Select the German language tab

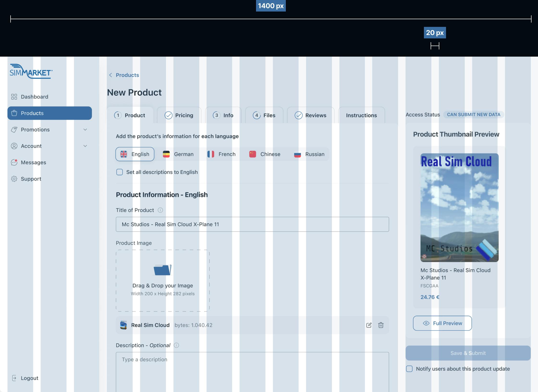point(178,154)
